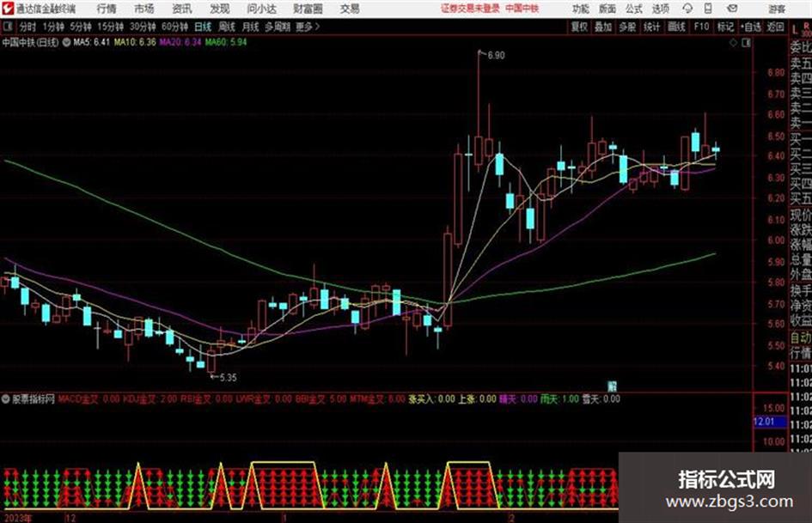Viewport: 812px width, 523px height.
Task: Click the MA20: 6.34 indicator label
Action: 180,42
